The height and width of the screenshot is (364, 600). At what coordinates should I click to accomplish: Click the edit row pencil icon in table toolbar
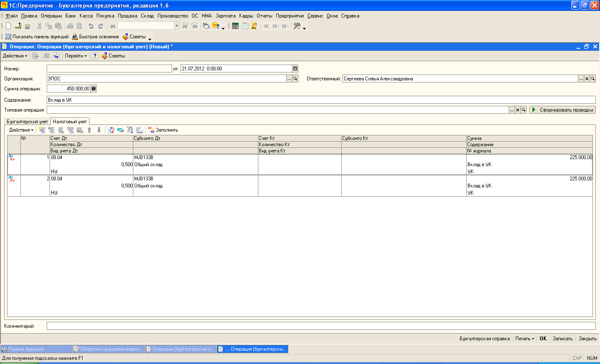coord(61,130)
